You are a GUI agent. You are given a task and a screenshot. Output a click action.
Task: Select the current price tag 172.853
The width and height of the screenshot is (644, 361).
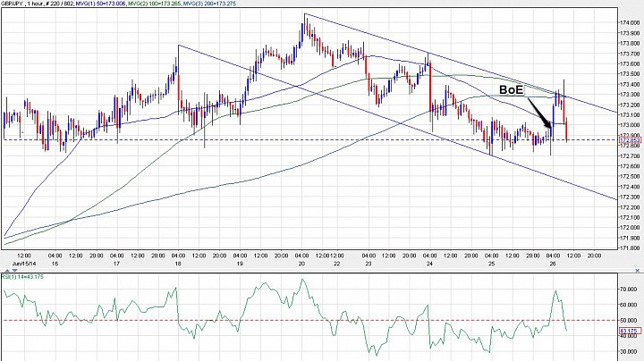(x=630, y=140)
